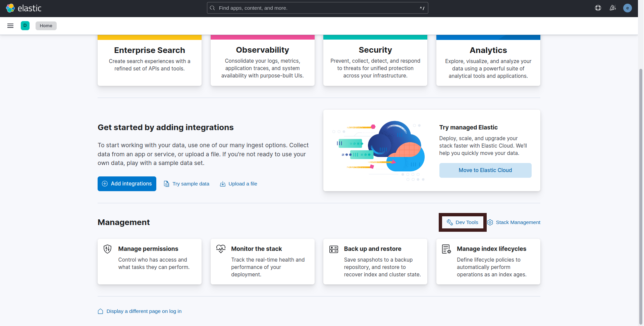Viewport: 644px width, 326px height.
Task: Click the Back up and restore icon
Action: point(333,249)
